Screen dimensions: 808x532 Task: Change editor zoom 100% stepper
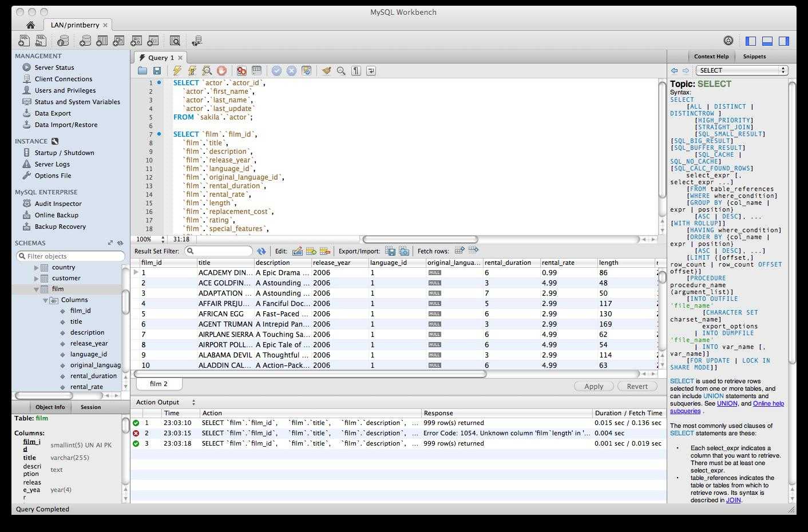click(x=163, y=239)
